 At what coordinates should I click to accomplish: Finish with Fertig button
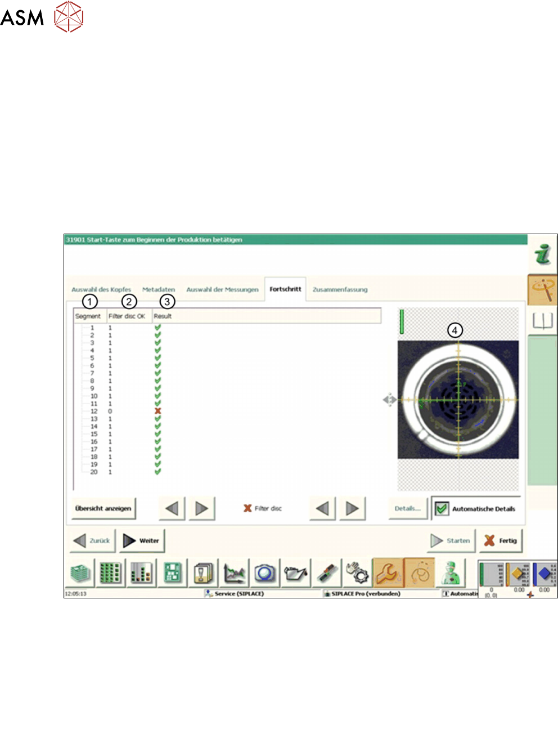pyautogui.click(x=501, y=540)
